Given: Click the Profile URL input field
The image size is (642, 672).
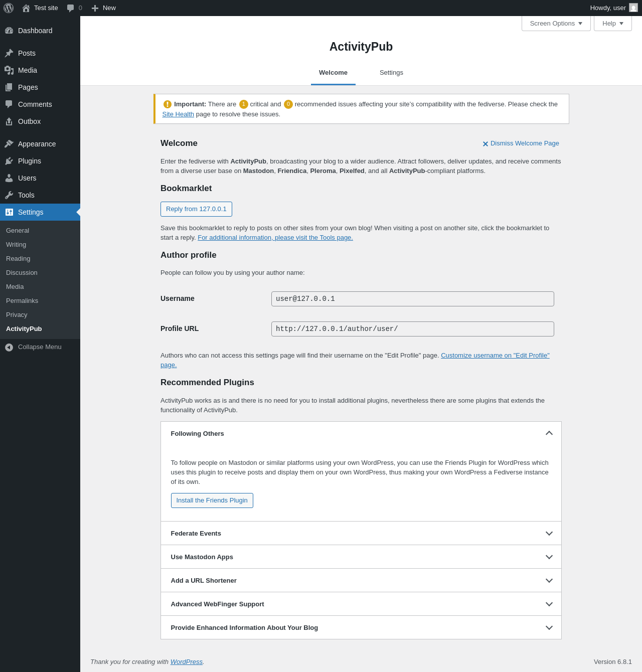Looking at the screenshot, I should [x=412, y=329].
